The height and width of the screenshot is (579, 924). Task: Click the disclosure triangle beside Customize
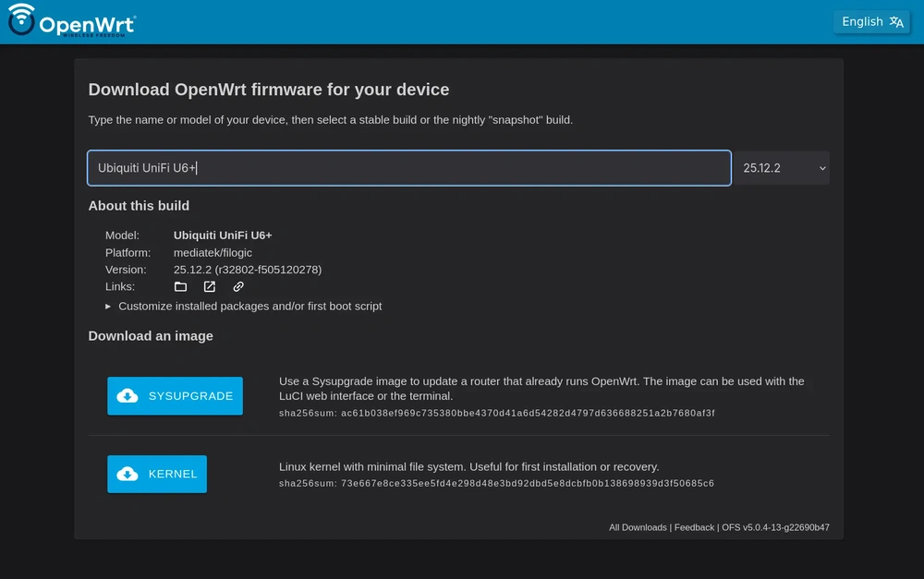(x=108, y=307)
